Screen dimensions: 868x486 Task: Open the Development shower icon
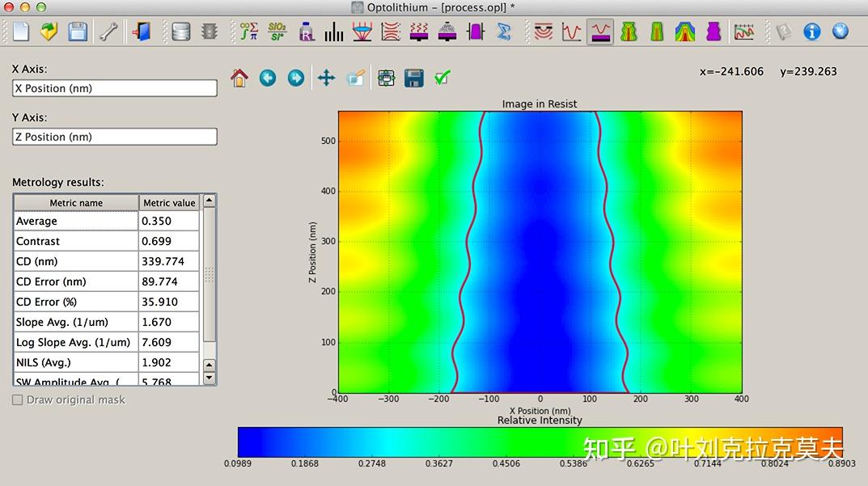coord(447,32)
